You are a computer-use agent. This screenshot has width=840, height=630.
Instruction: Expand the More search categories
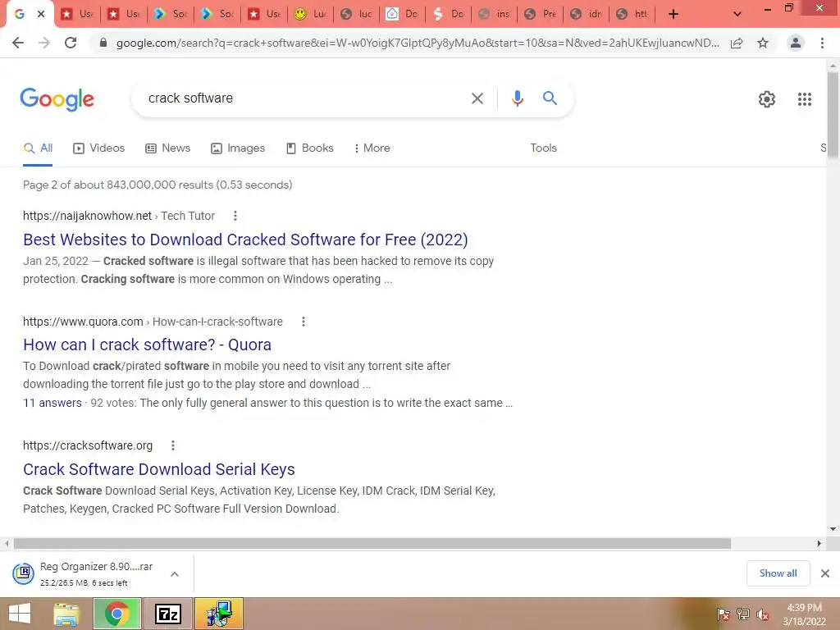point(372,148)
